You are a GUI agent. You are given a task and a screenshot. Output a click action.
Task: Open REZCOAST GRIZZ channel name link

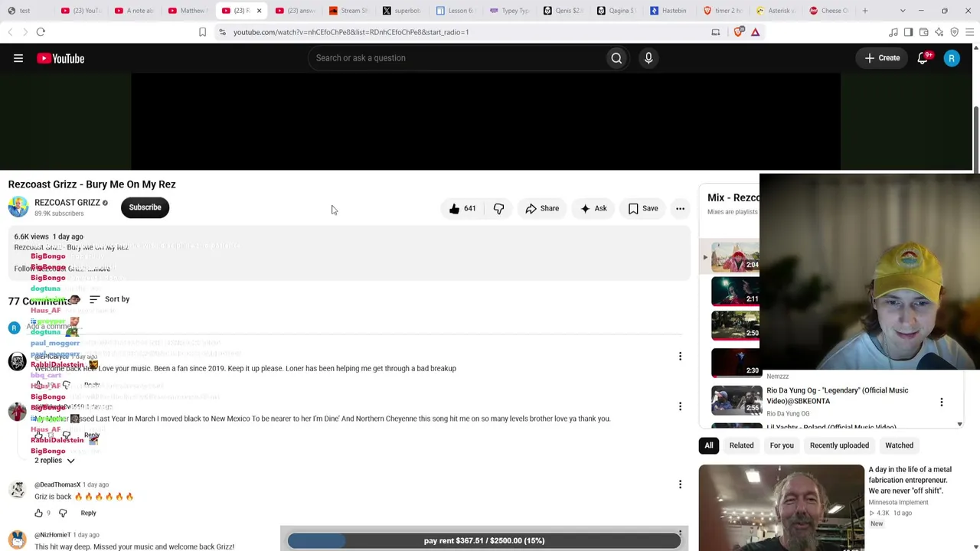67,203
